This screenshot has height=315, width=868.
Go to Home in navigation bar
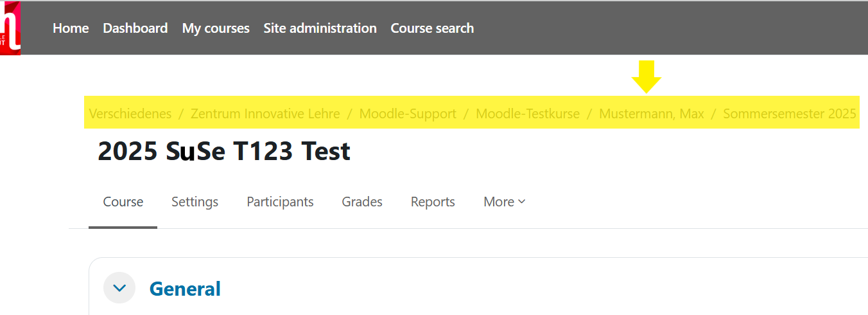[71, 28]
